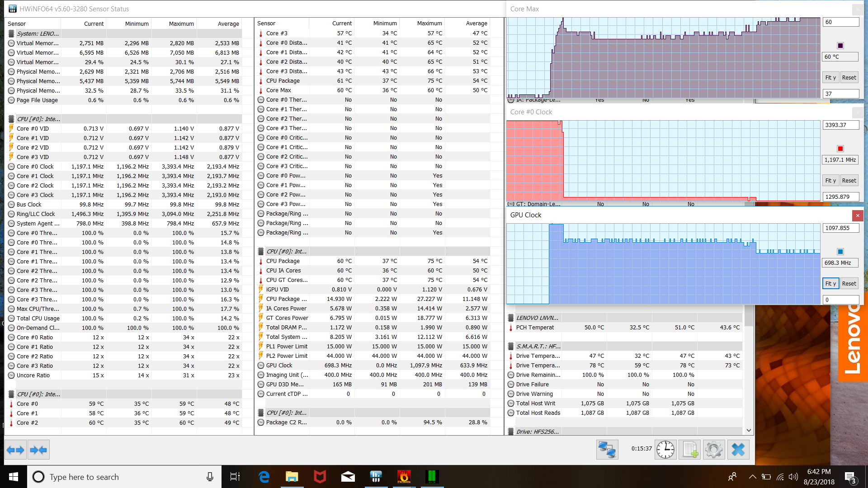
Task: Open sensor settings gear icon
Action: (714, 450)
